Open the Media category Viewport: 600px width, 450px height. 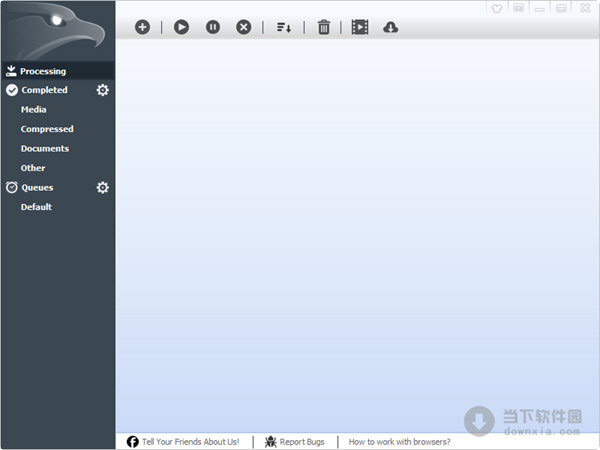pyautogui.click(x=34, y=109)
